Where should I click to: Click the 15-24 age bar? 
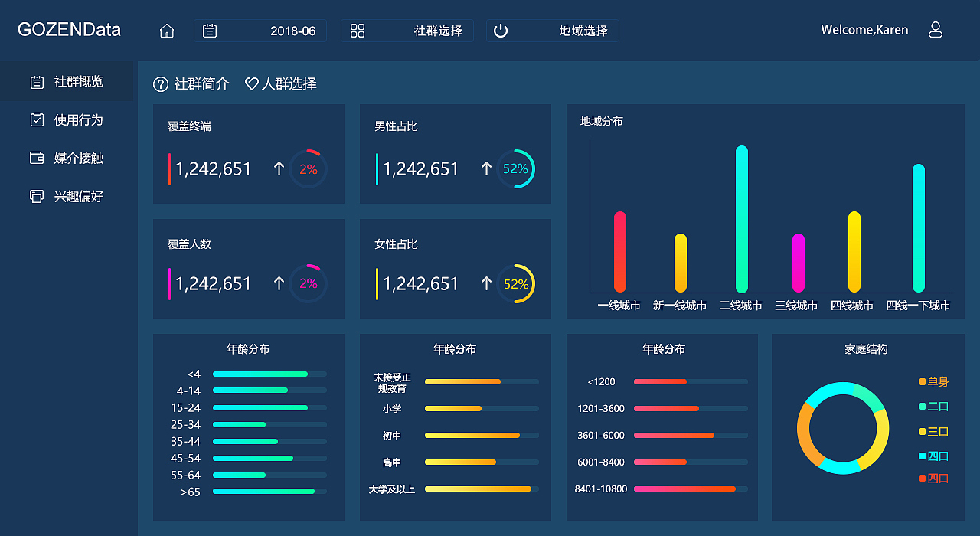(x=269, y=407)
